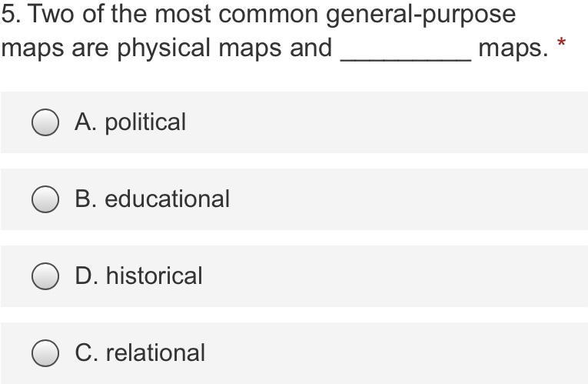Click the 'B. educational' answer label text
The height and width of the screenshot is (384, 588).
tap(152, 199)
